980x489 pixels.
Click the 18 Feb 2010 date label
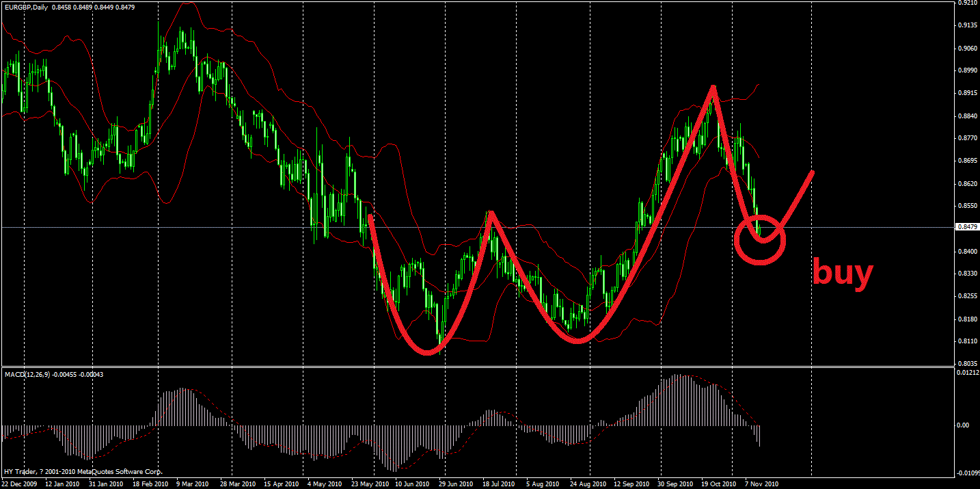tap(150, 484)
